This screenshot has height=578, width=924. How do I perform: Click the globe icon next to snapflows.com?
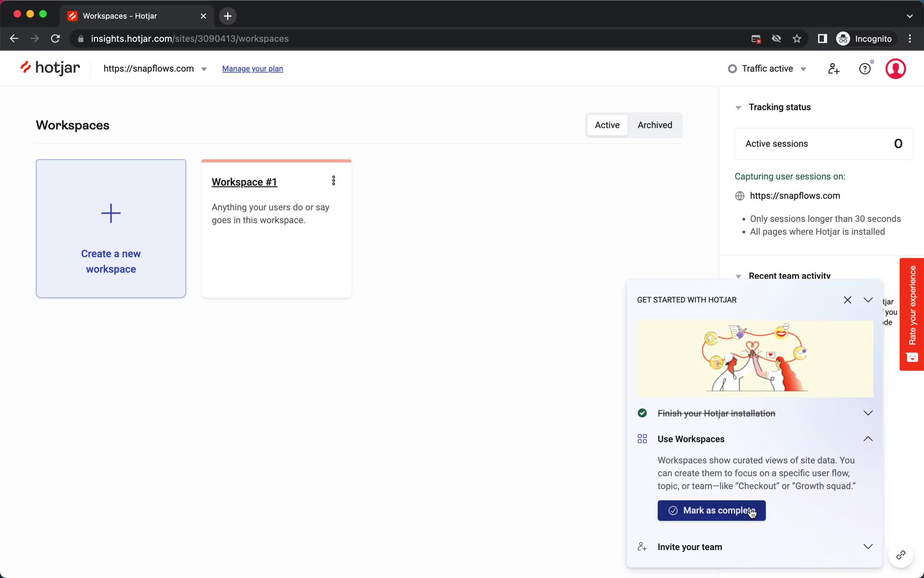(740, 196)
